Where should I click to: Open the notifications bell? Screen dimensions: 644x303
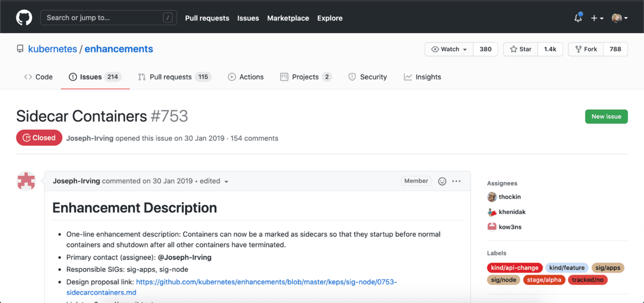pos(578,18)
